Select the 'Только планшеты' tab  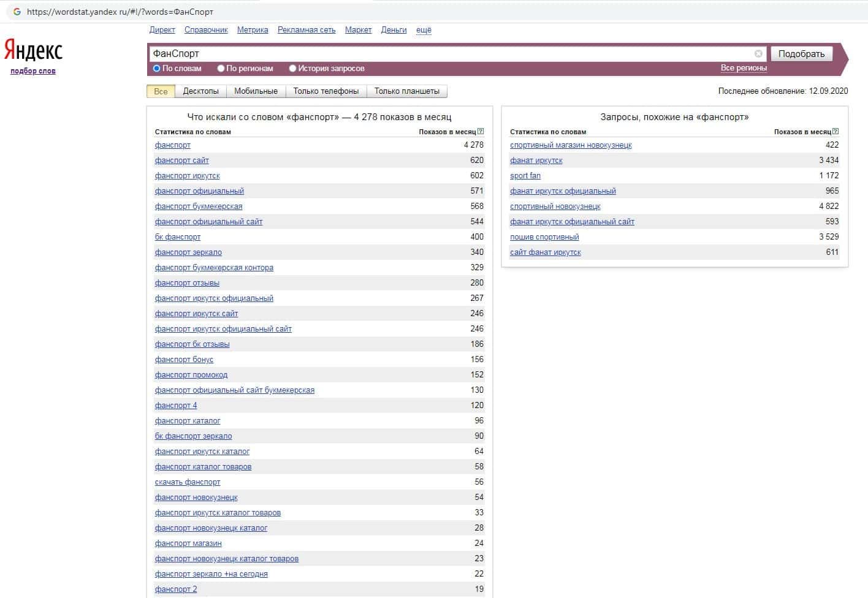pyautogui.click(x=406, y=91)
